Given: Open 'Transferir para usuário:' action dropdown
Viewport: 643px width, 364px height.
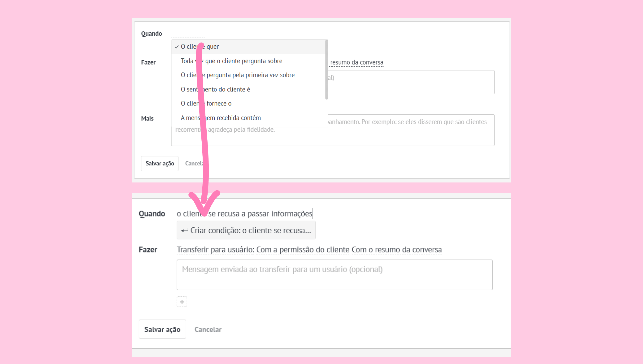Looking at the screenshot, I should pos(216,250).
